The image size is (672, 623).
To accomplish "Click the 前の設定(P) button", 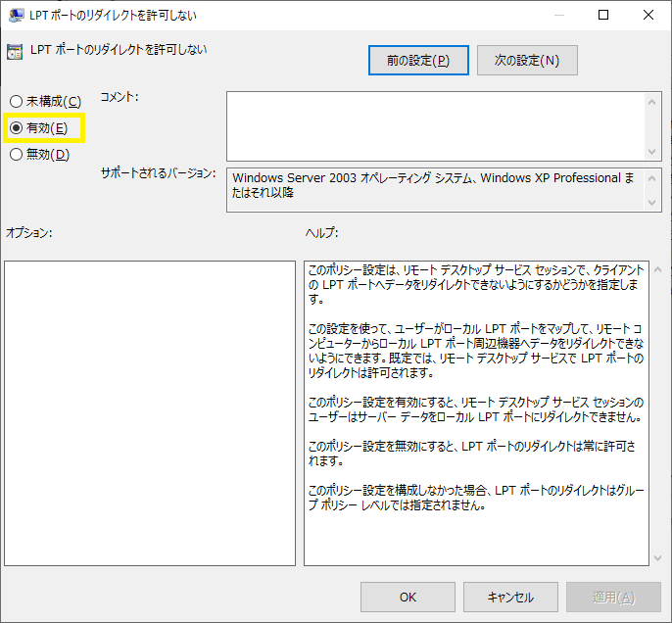I will [418, 61].
